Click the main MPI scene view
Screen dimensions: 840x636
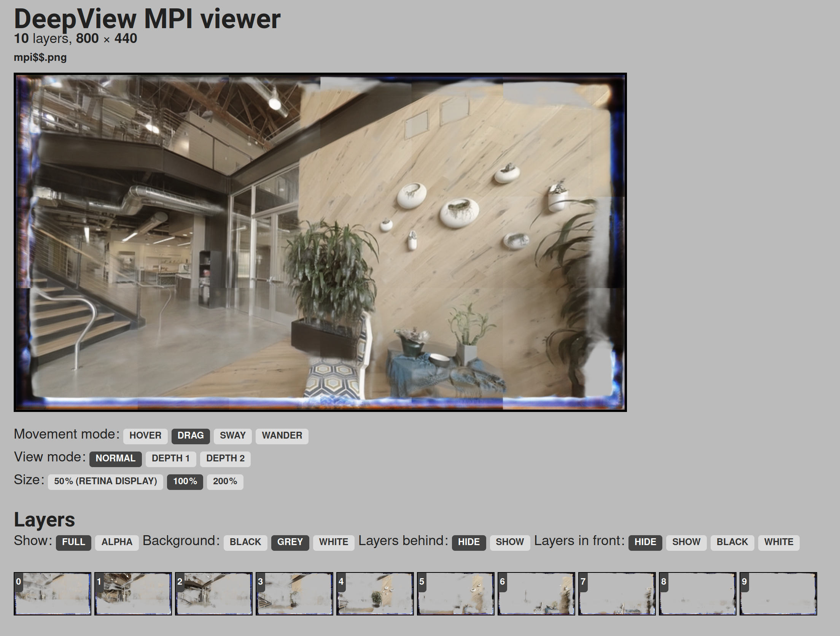coord(320,242)
